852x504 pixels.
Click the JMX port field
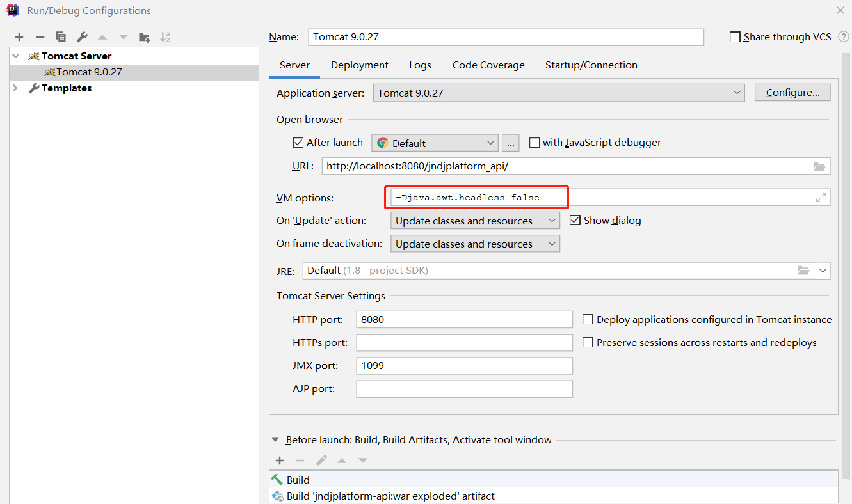click(464, 366)
